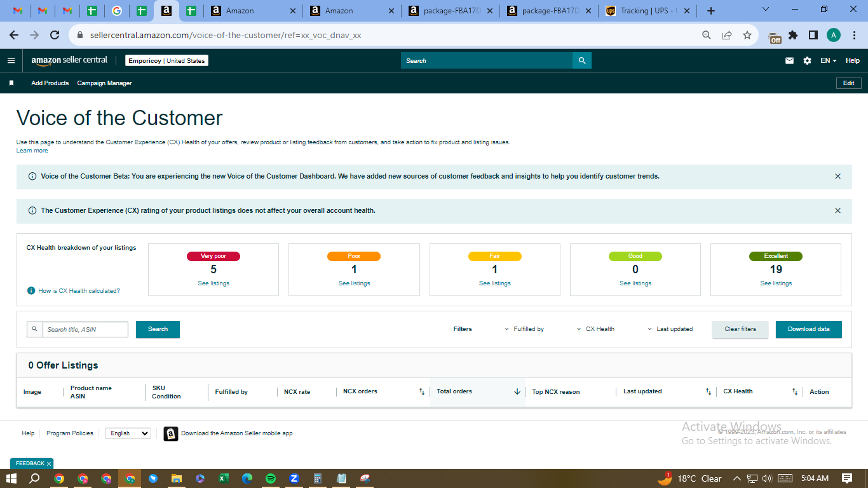The width and height of the screenshot is (868, 488).
Task: Open the Chrome tab search chevron
Action: coord(765,10)
